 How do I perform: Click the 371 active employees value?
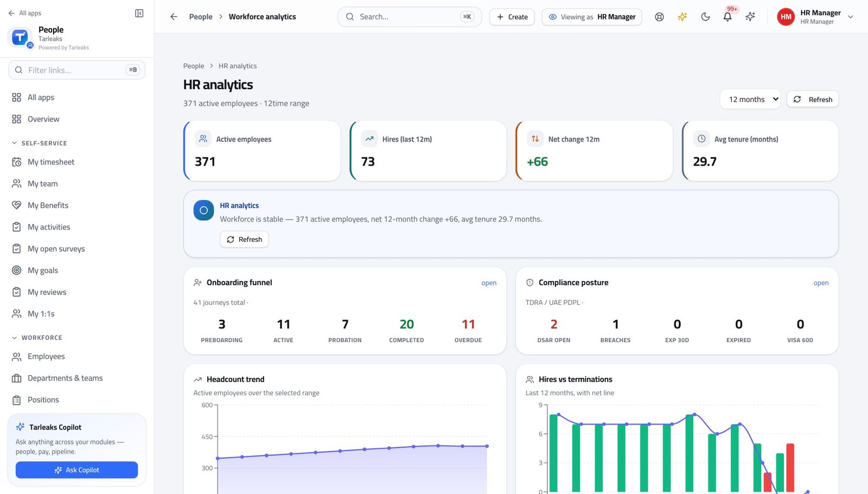[x=205, y=162]
